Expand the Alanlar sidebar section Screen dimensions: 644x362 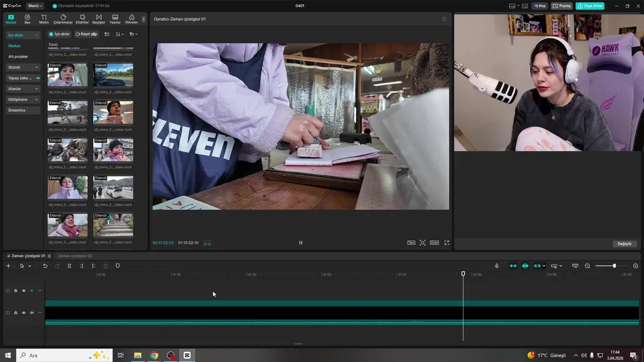(x=36, y=89)
